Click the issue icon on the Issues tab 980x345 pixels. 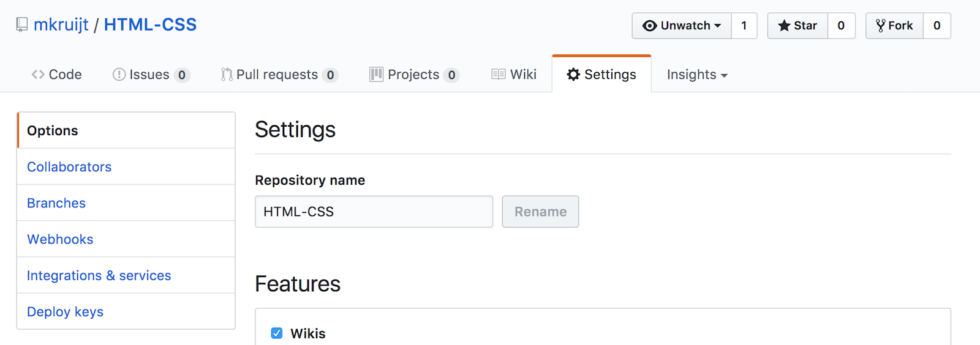pyautogui.click(x=119, y=75)
